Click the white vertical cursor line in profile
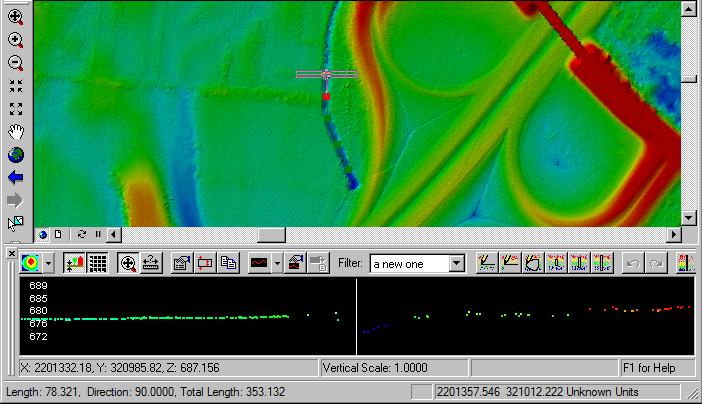702x404 pixels. (x=356, y=317)
